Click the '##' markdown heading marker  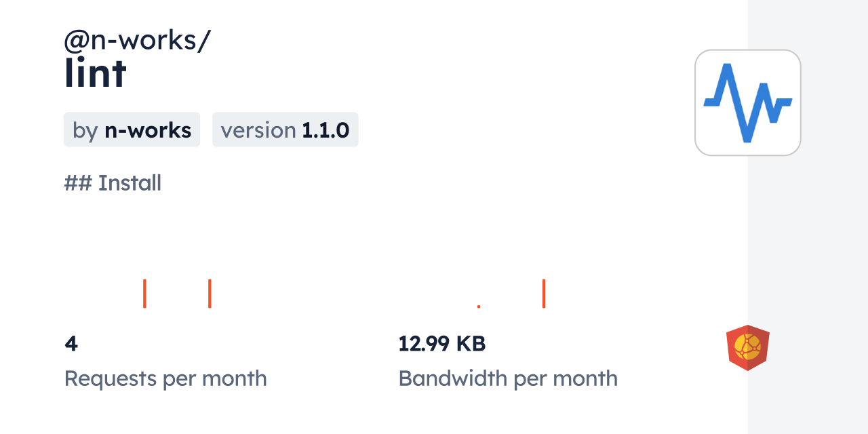click(78, 183)
